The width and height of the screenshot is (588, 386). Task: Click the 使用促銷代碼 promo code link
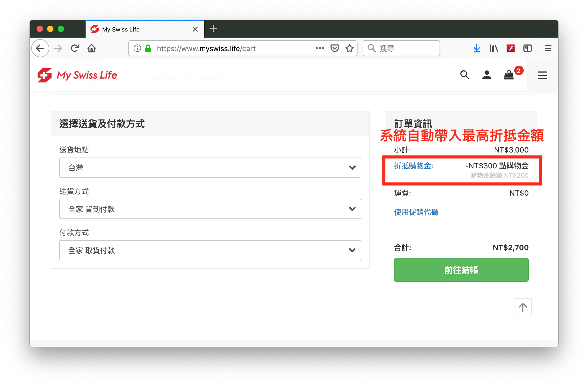[416, 212]
